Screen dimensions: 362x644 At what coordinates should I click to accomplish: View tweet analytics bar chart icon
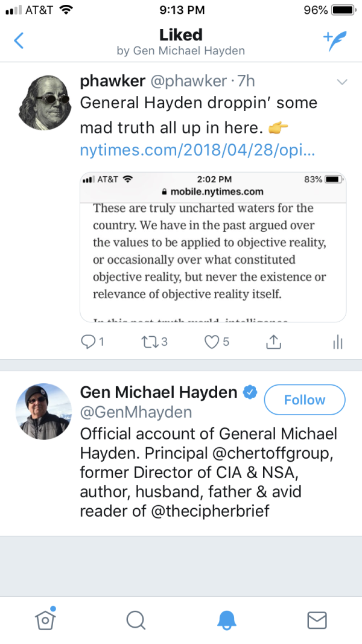click(337, 342)
